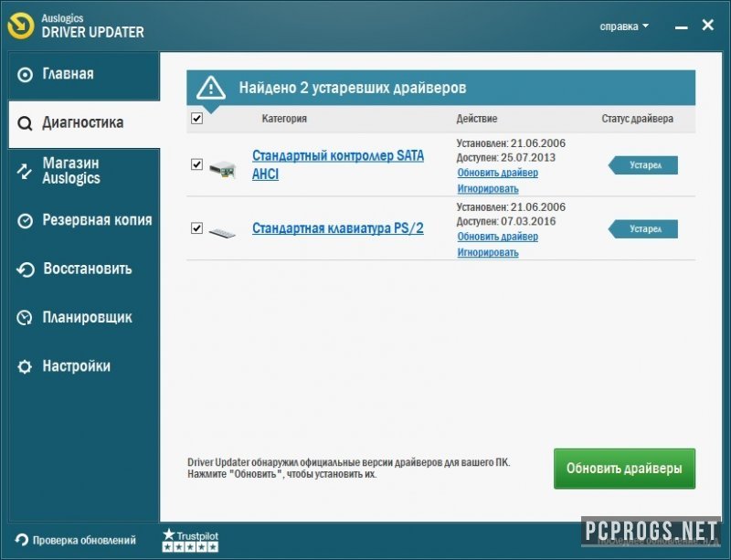Open the справка dropdown menu
731x560 pixels.
[x=624, y=26]
